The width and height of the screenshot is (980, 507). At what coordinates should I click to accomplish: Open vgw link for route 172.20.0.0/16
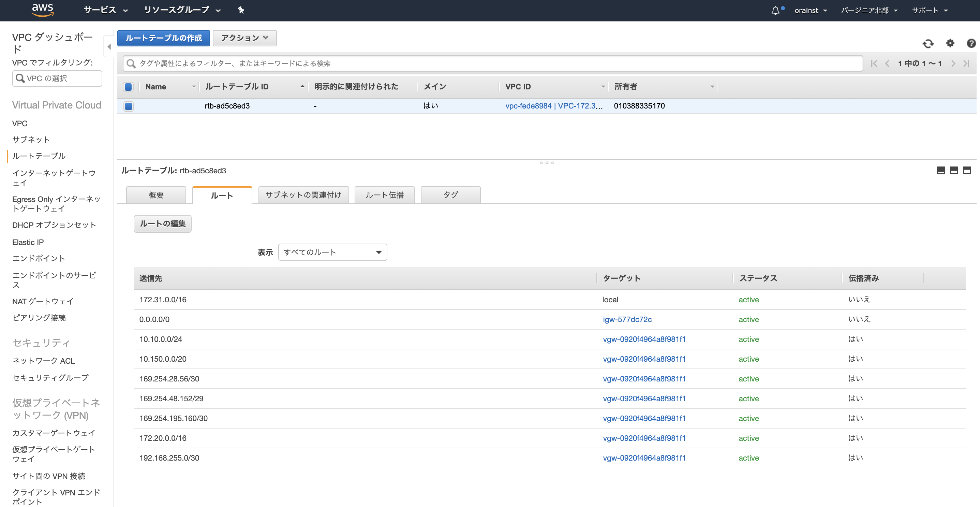[644, 438]
